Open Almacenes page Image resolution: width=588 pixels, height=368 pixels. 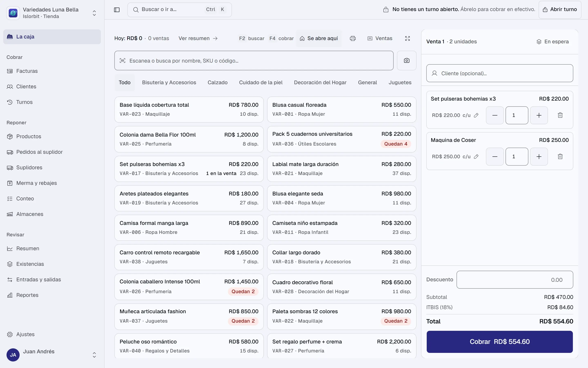click(x=52, y=214)
